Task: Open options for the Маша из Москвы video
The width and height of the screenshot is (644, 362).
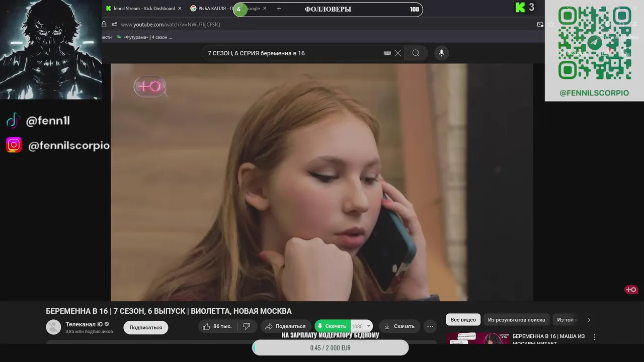Action: (x=595, y=337)
